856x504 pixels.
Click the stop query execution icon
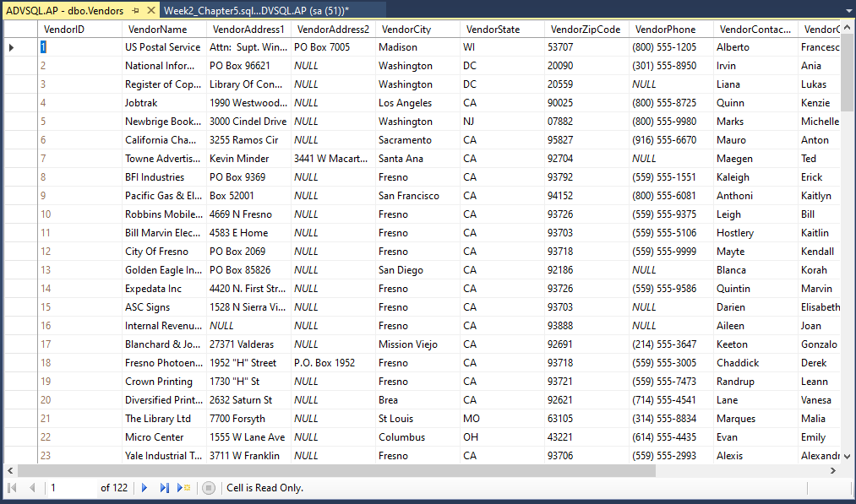pyautogui.click(x=209, y=487)
